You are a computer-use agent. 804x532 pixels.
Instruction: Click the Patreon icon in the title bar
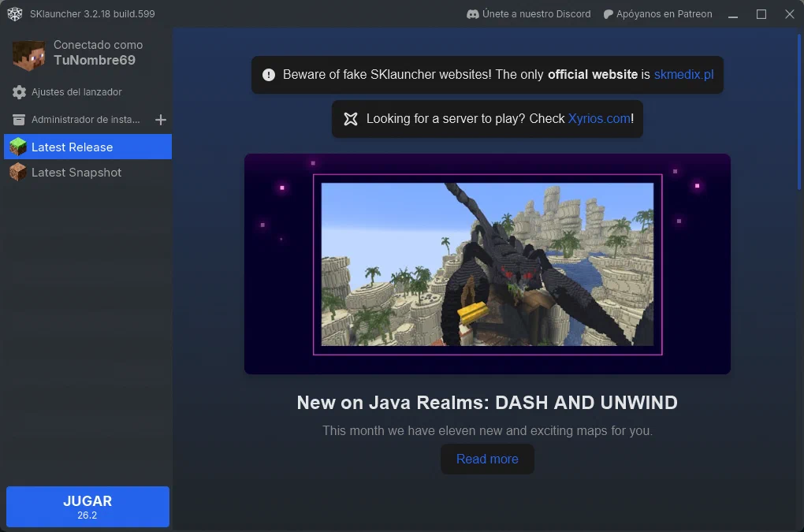click(x=609, y=14)
